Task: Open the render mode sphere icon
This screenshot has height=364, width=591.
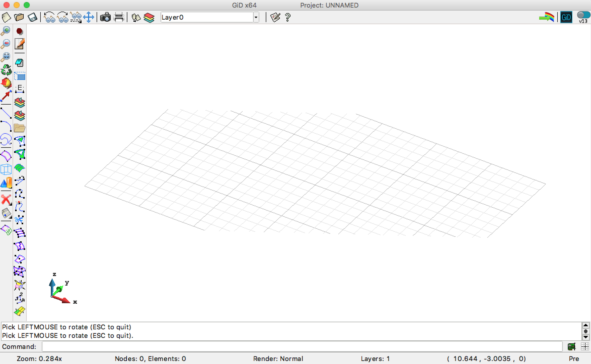Action: click(x=6, y=83)
